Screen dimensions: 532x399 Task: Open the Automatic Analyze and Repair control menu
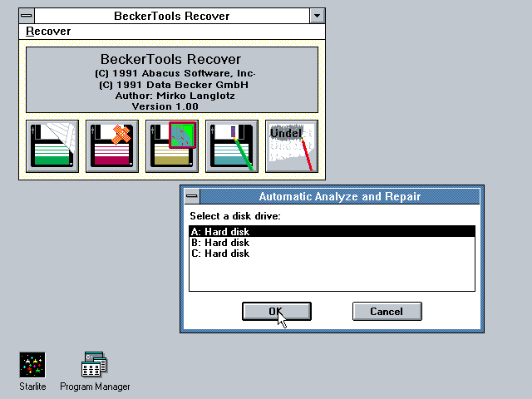pyautogui.click(x=192, y=196)
